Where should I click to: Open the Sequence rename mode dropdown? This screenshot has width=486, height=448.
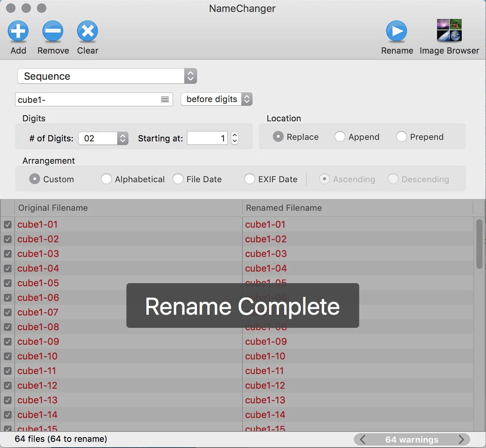(x=107, y=76)
